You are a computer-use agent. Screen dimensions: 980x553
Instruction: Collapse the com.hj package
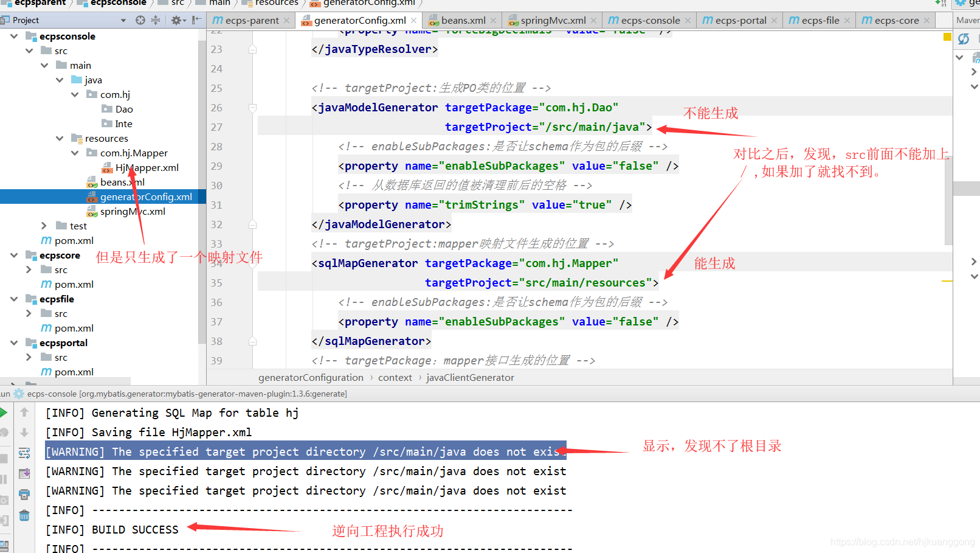coord(75,94)
